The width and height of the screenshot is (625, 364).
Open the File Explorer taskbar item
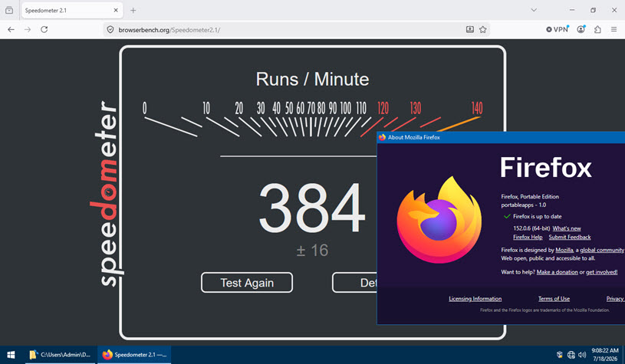(61, 355)
